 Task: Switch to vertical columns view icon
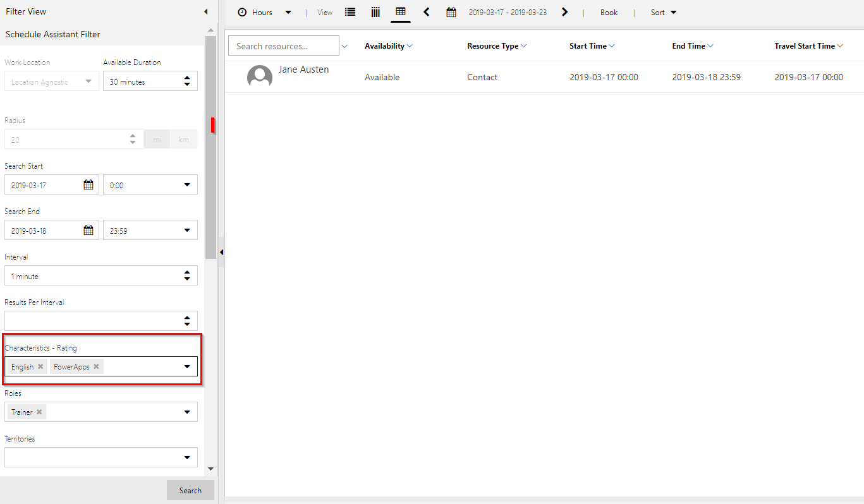coord(375,13)
